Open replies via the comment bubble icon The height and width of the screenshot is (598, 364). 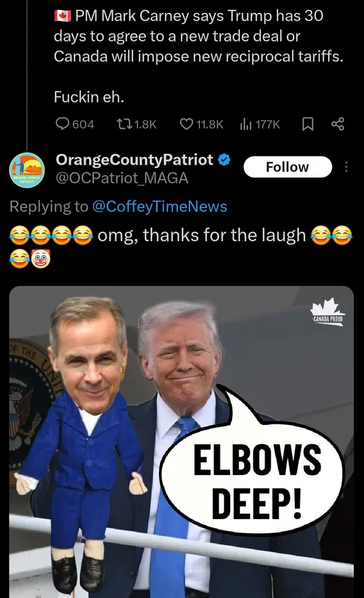tap(62, 124)
